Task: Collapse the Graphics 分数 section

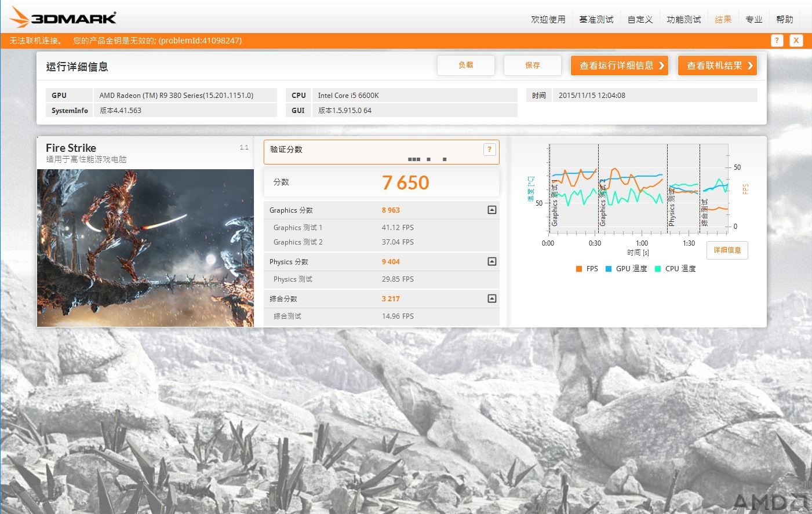Action: [x=491, y=210]
